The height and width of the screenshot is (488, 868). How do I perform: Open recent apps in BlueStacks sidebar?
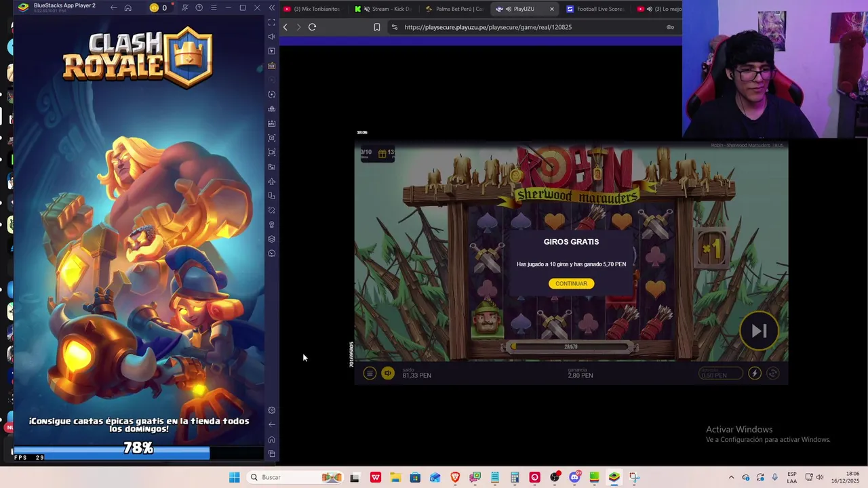pos(272,453)
